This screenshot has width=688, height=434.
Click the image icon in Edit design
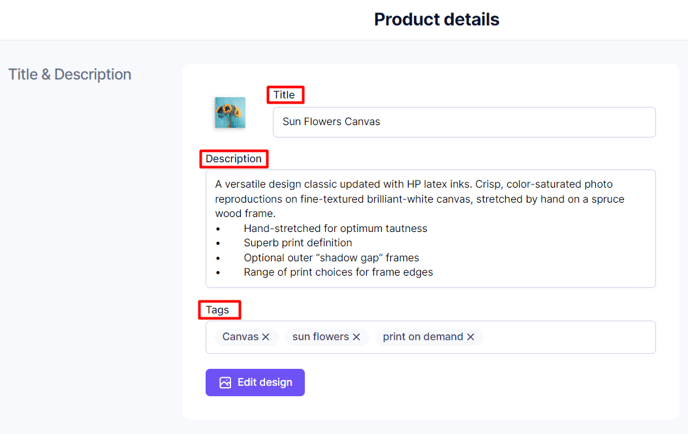click(x=225, y=383)
